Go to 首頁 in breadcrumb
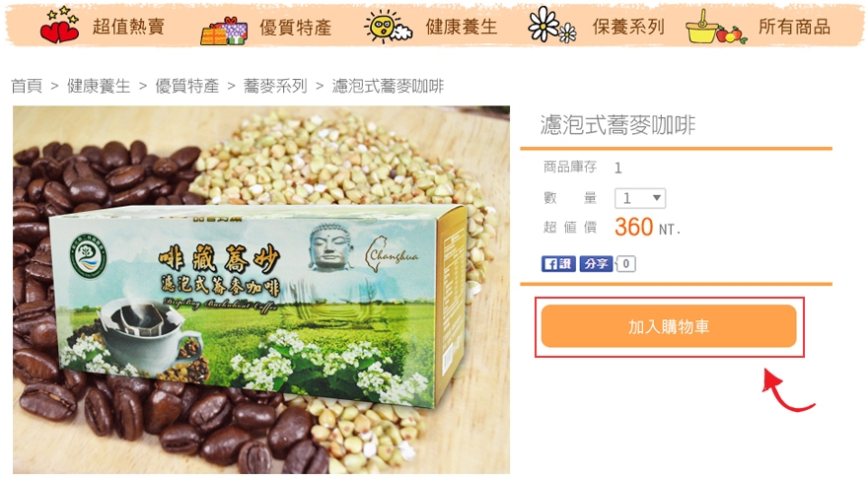Screen dimensions: 868x478 [x=27, y=86]
